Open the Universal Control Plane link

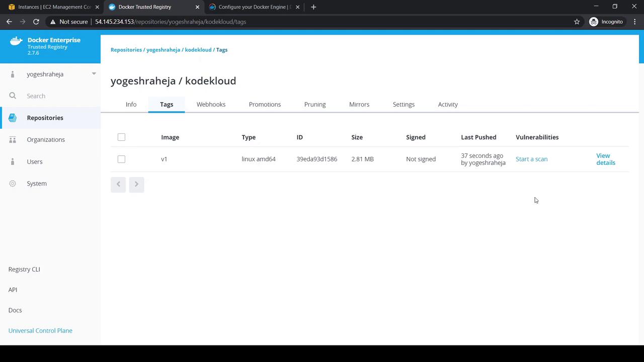[40, 331]
